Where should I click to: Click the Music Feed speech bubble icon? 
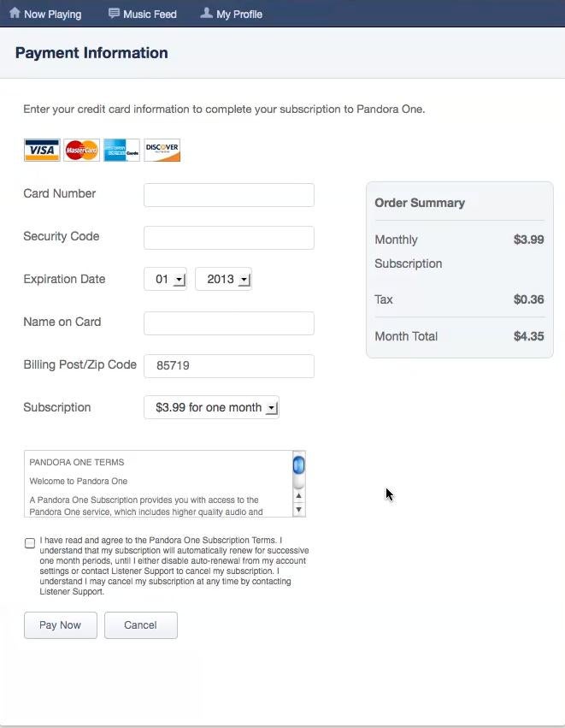(115, 14)
